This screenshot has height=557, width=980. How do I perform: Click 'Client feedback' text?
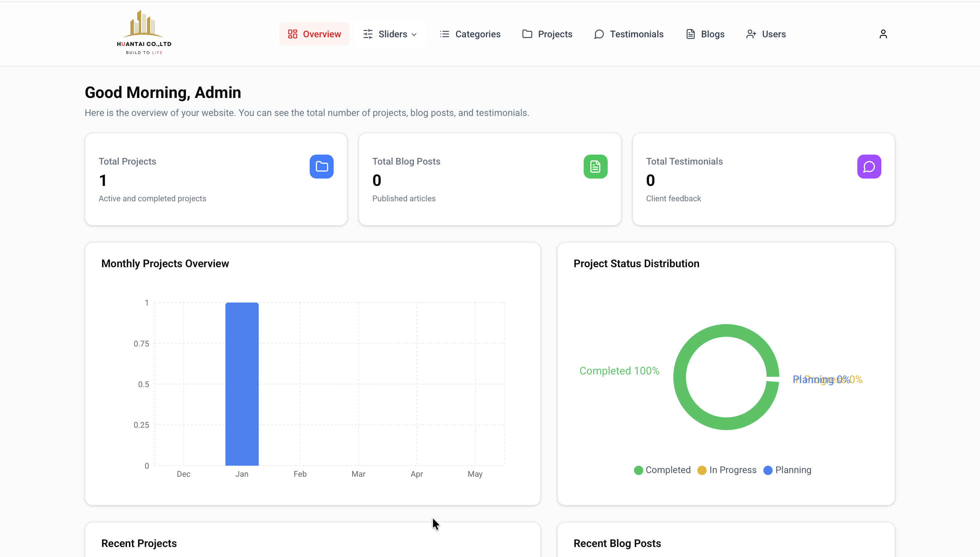[x=673, y=198]
